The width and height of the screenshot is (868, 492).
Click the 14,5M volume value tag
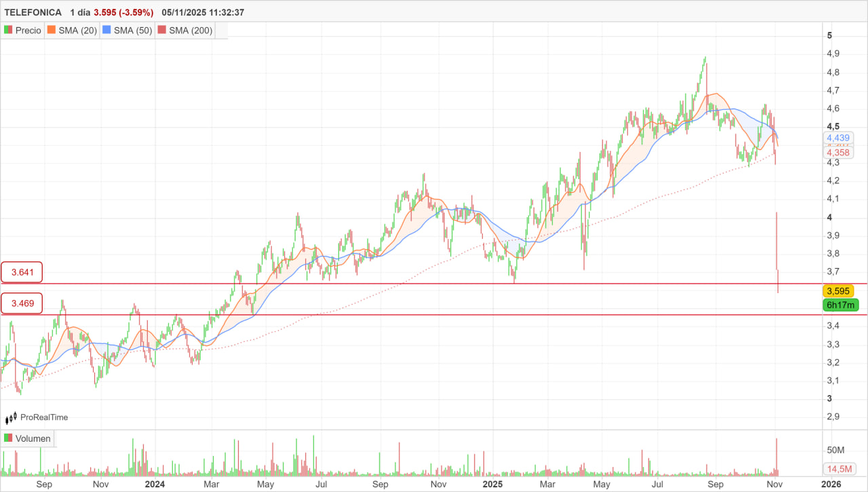click(840, 469)
